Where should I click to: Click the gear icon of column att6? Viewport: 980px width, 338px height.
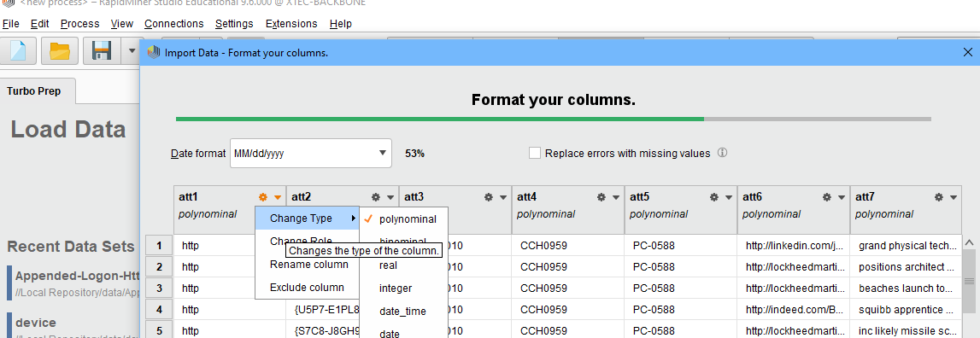[x=826, y=197]
